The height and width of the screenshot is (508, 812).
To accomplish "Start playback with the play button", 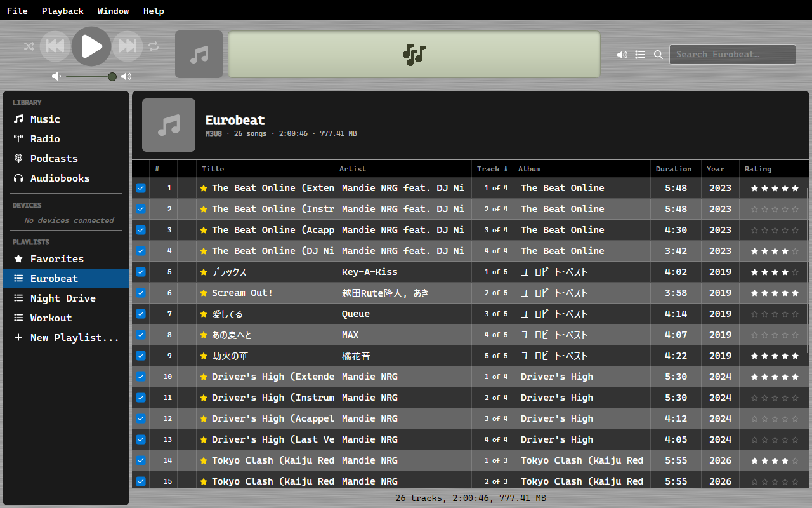I will click(91, 46).
